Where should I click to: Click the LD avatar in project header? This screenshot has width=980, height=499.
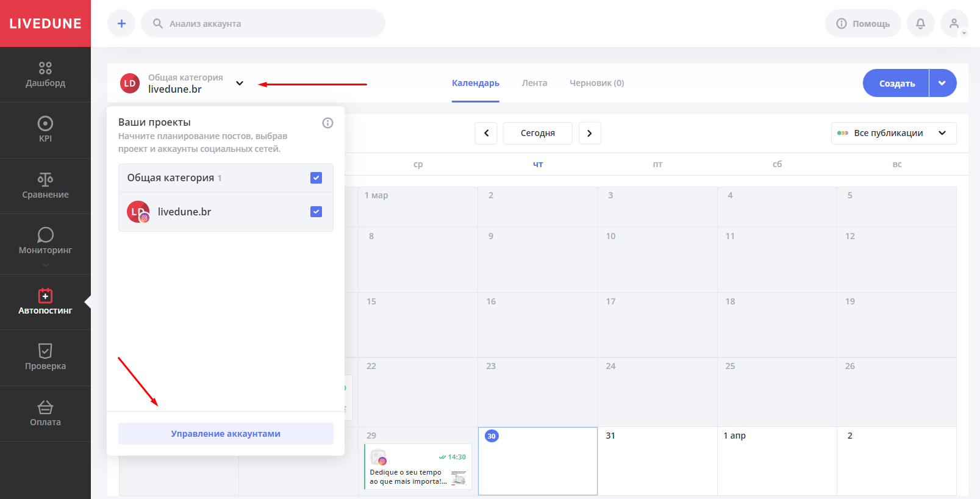130,83
